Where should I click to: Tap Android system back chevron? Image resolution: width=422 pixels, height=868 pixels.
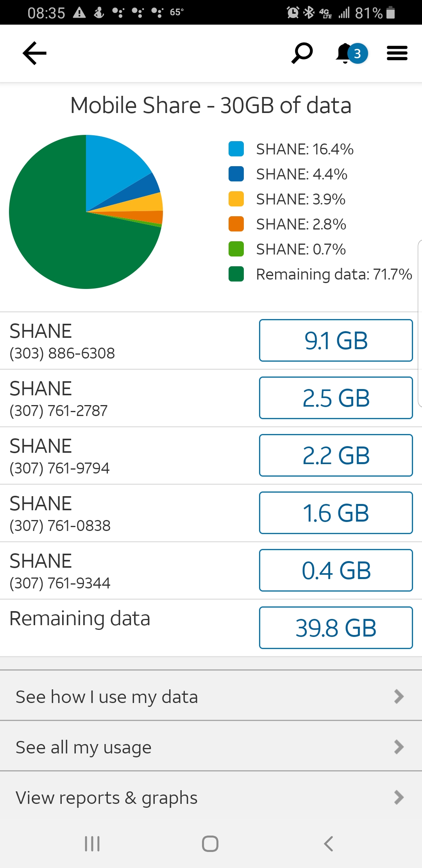pos(329,843)
